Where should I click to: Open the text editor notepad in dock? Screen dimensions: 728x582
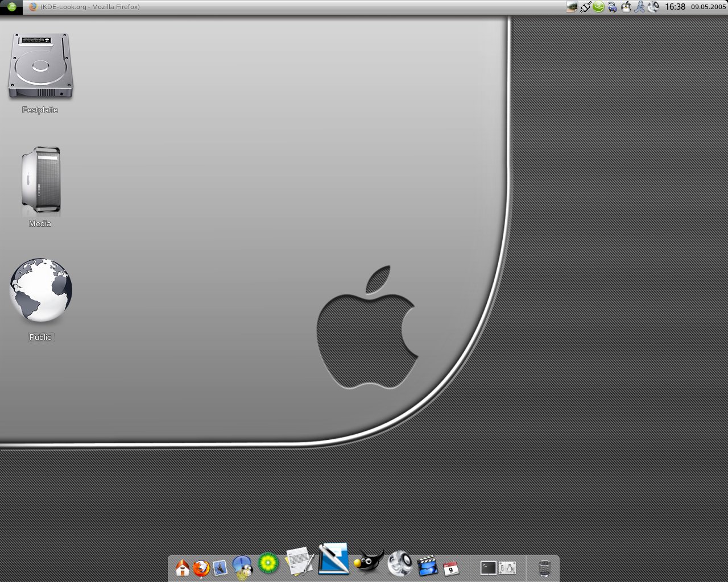[300, 562]
